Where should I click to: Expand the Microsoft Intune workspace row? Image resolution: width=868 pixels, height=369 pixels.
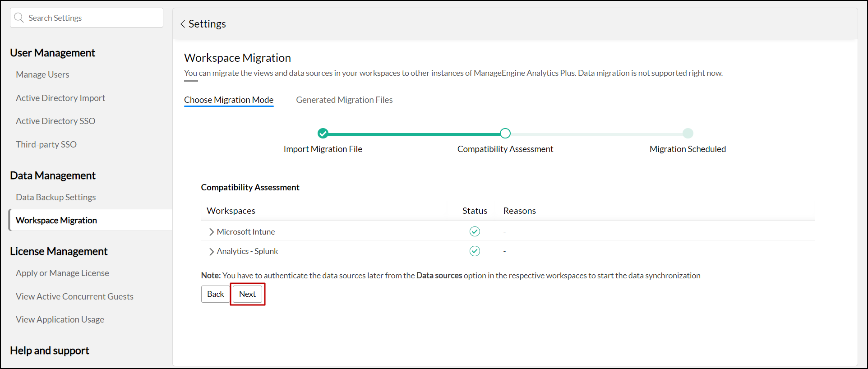[x=211, y=232]
